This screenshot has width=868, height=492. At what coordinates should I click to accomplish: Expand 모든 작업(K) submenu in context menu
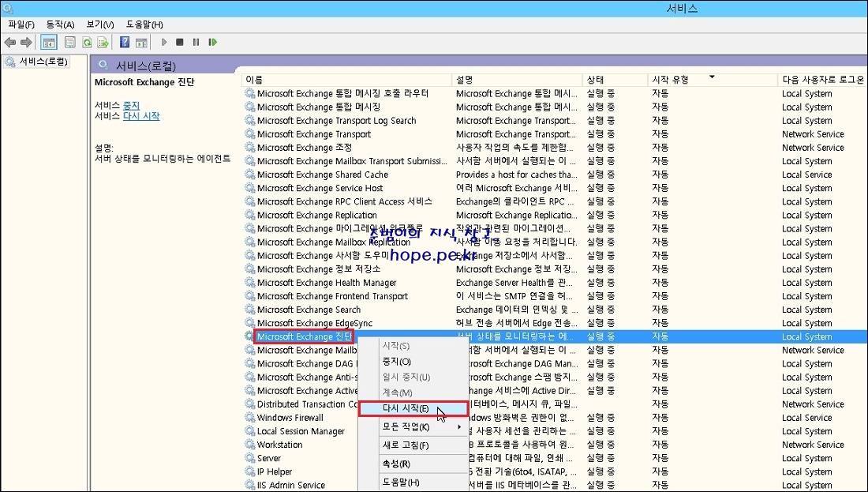tap(413, 426)
